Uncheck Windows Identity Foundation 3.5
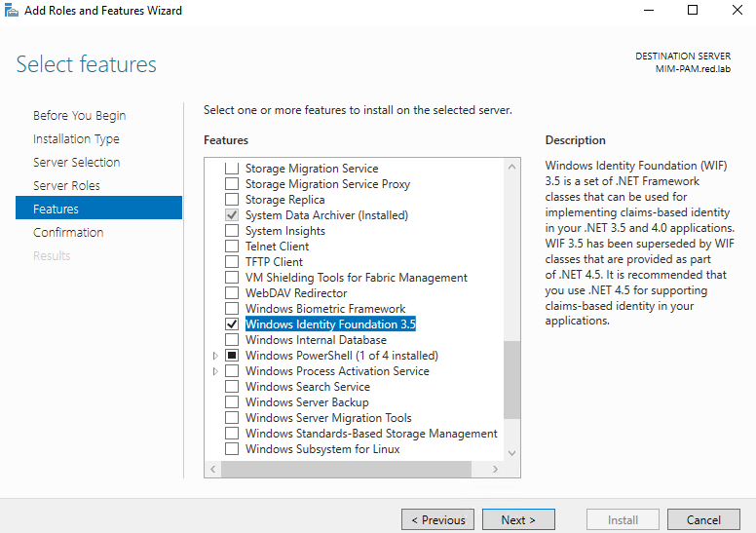This screenshot has width=756, height=533. pyautogui.click(x=232, y=324)
